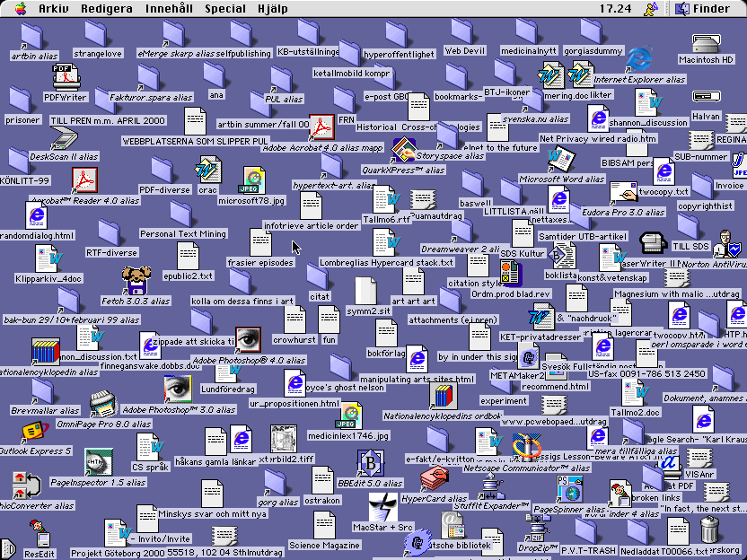
Task: Select the Klipparkiv_4doc Word document
Action: [48, 258]
